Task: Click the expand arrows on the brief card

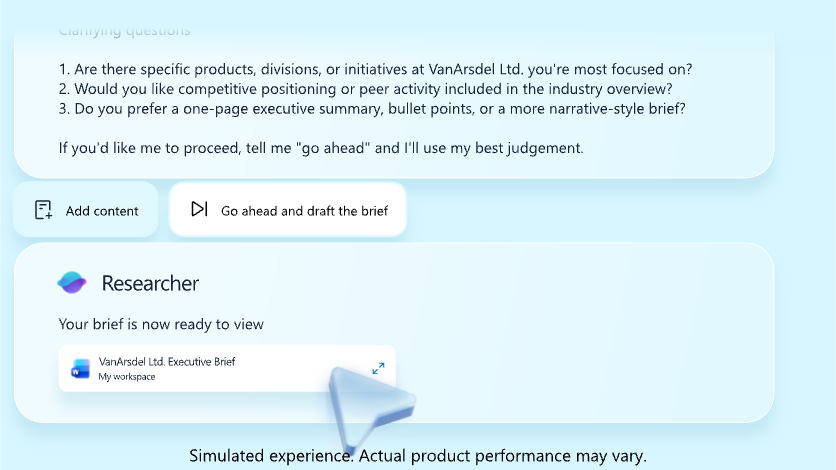Action: point(378,368)
